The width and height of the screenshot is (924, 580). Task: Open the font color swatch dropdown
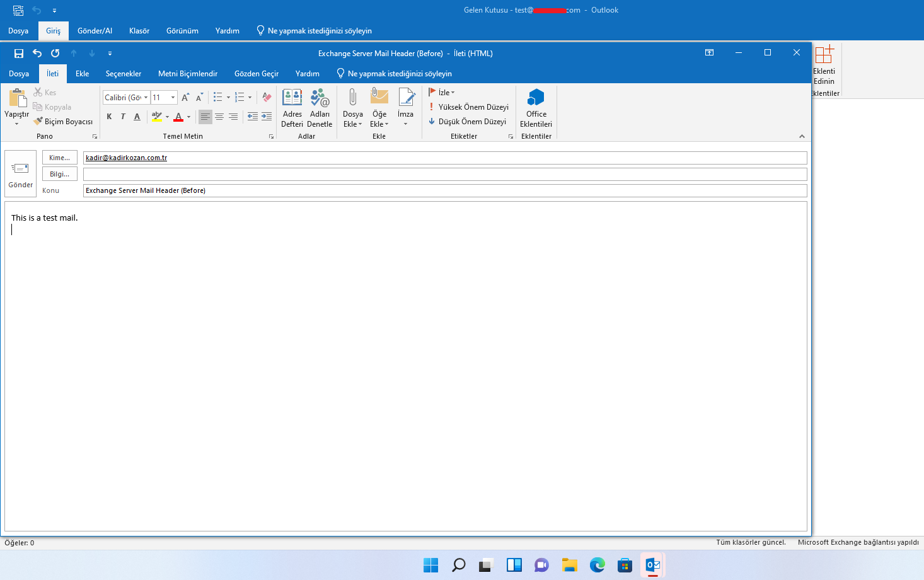(x=187, y=117)
